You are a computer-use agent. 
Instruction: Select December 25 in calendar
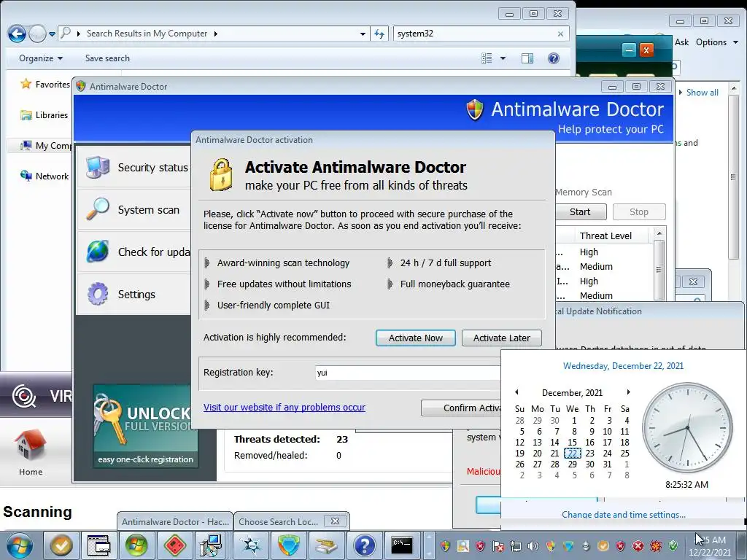click(x=624, y=454)
